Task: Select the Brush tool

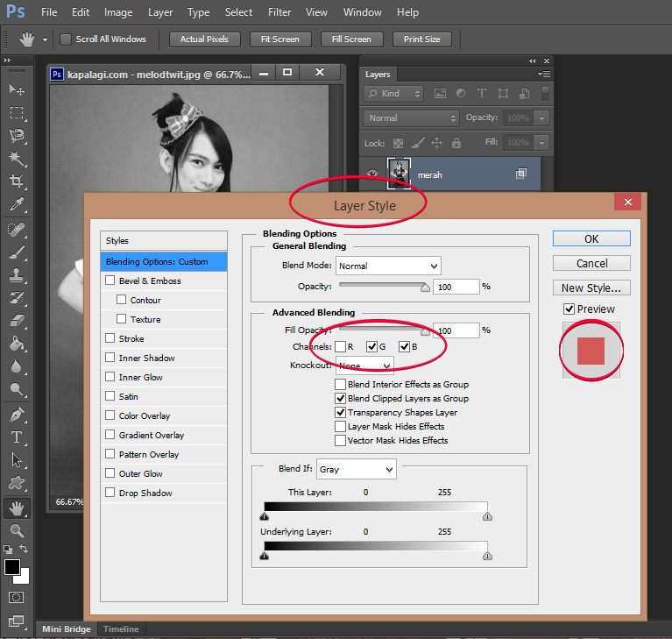Action: coord(17,252)
